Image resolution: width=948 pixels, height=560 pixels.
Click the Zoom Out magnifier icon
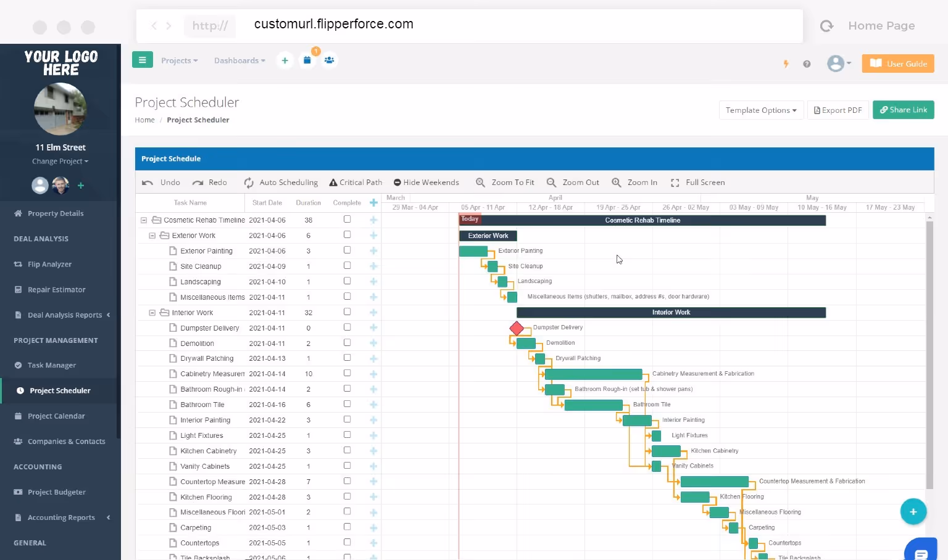(551, 183)
